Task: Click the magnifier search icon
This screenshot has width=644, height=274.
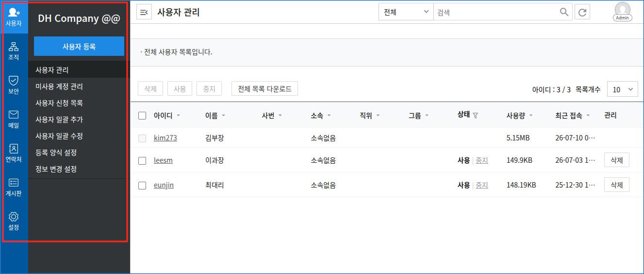Action: coord(564,12)
